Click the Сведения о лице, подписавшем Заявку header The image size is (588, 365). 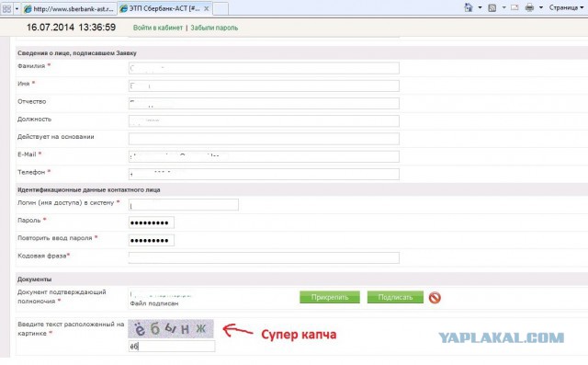(x=77, y=53)
